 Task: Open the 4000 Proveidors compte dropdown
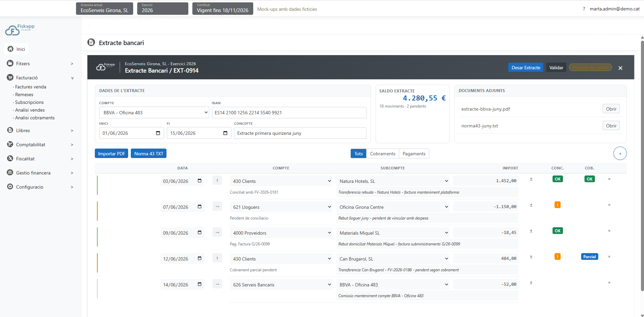click(281, 233)
